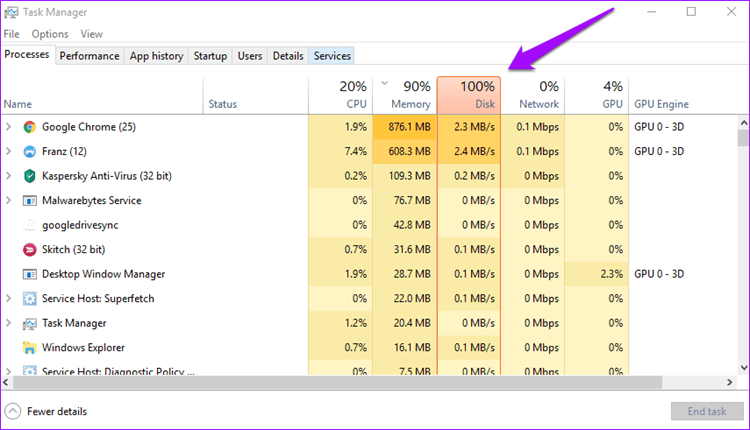Viewport: 750px width, 430px height.
Task: Click the Desktop Window Manager icon
Action: 30,275
